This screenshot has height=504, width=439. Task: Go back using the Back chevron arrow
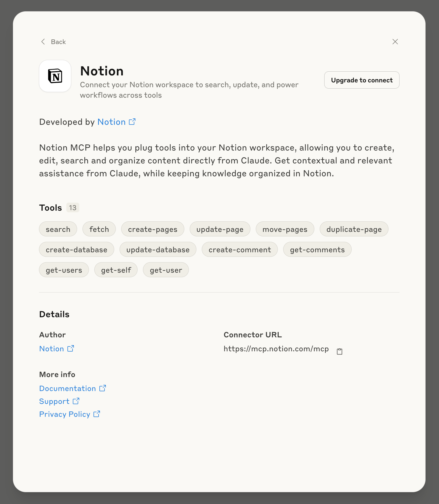click(x=43, y=42)
